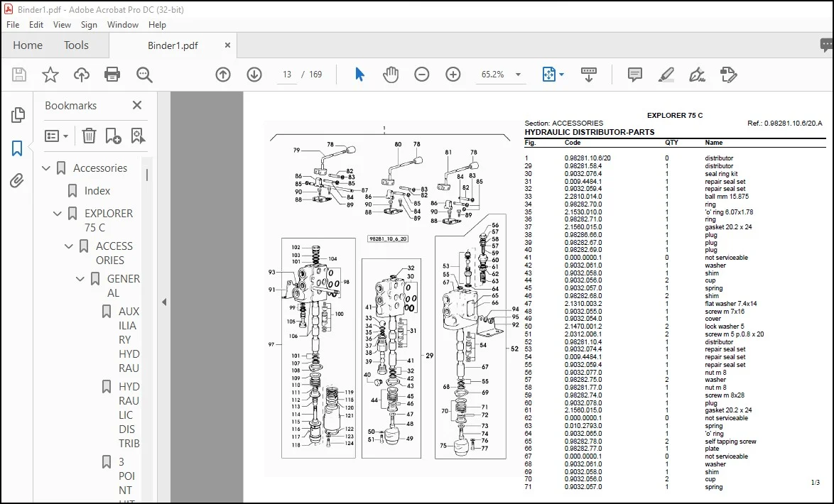This screenshot has height=504, width=834.
Task: Print the document with printer icon
Action: [112, 75]
